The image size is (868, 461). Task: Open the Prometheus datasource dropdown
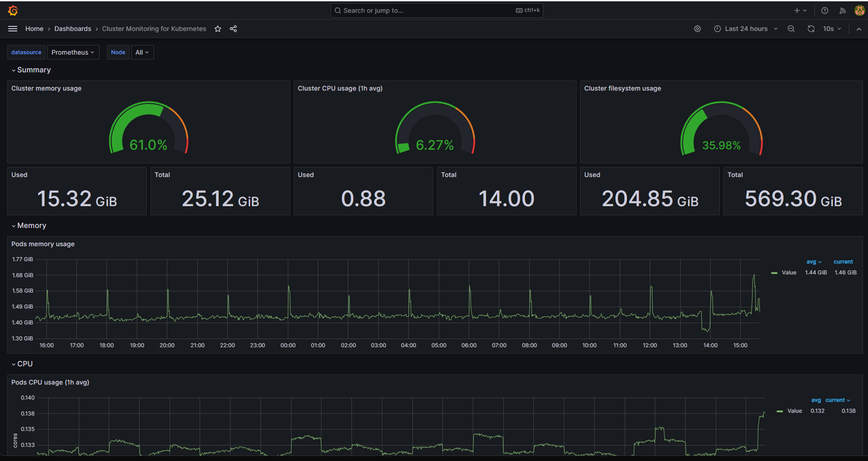73,52
